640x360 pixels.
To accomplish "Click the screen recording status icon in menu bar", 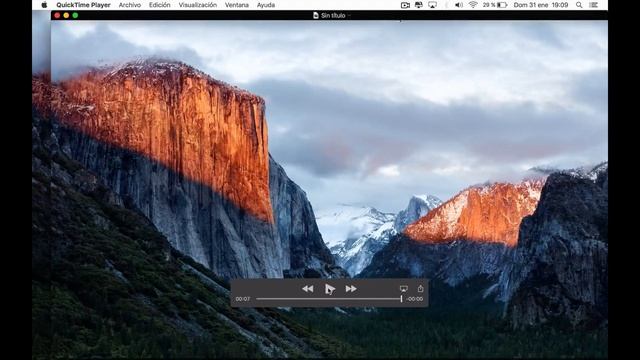I will coord(405,5).
